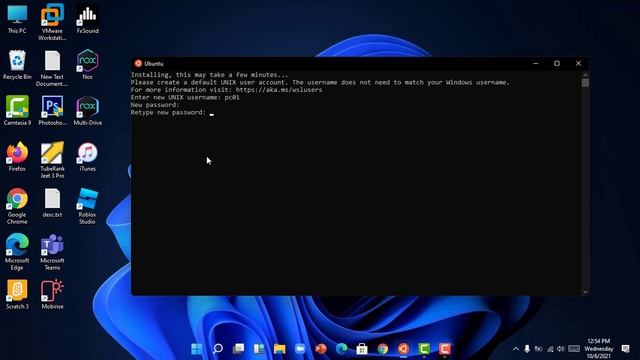Show hidden system tray icons
640x360 pixels.
click(x=516, y=349)
